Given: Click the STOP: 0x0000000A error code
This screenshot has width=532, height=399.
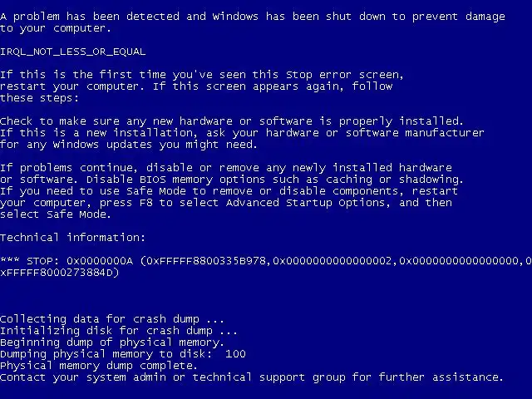Looking at the screenshot, I should [80, 260].
